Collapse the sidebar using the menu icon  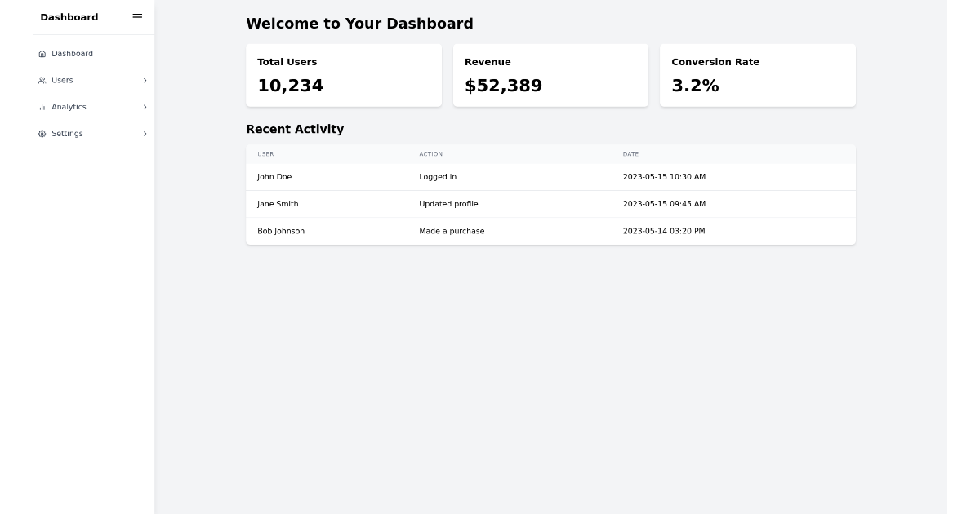[137, 17]
